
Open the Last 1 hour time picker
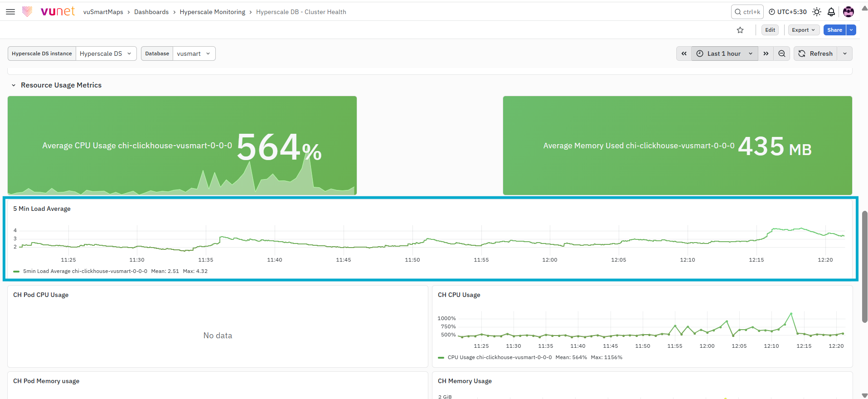pyautogui.click(x=724, y=54)
